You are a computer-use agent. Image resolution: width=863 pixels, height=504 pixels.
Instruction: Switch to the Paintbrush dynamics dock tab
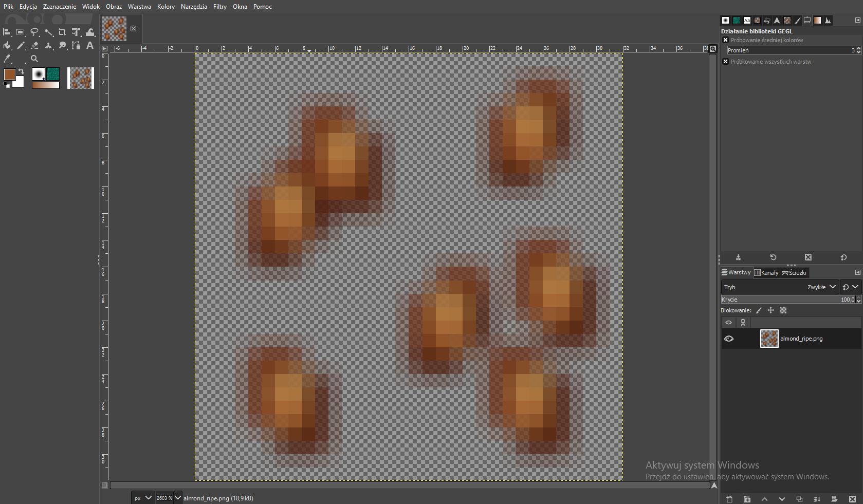[x=797, y=21]
